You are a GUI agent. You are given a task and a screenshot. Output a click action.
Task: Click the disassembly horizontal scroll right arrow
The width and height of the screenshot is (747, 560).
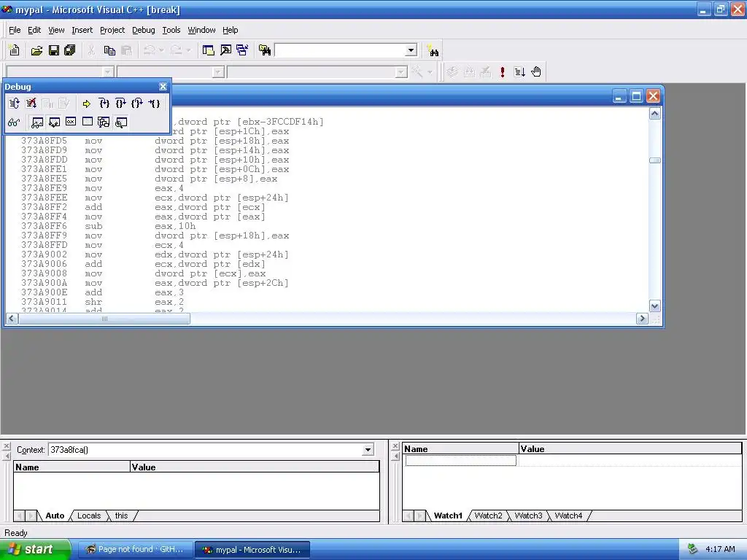(642, 319)
